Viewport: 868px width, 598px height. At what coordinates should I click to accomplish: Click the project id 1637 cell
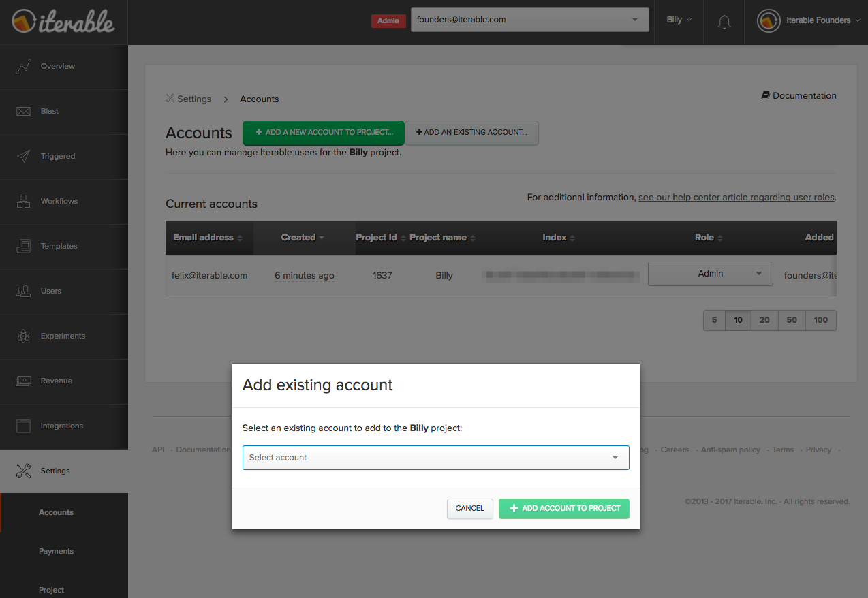pos(382,276)
